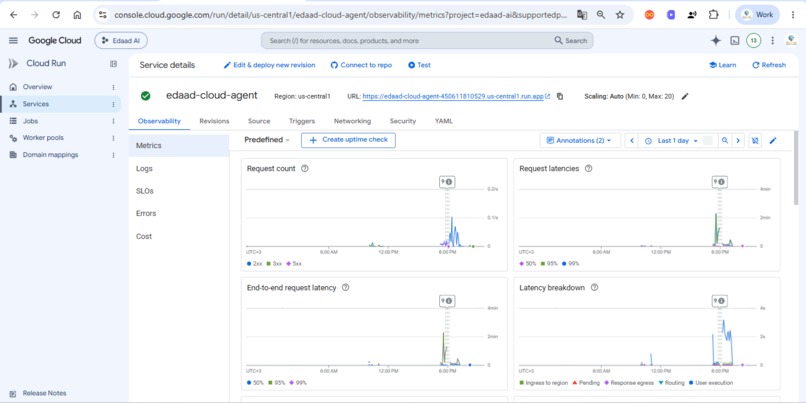
Task: Toggle 95% series in End-to-end latency legend
Action: coord(277,382)
